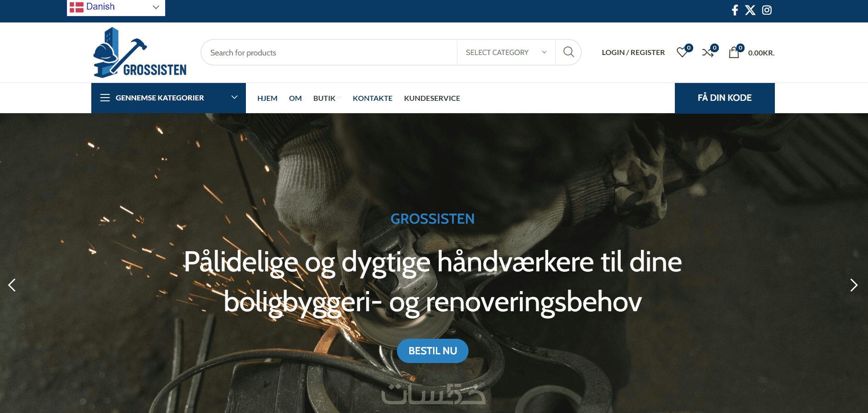This screenshot has height=413, width=868.
Task: Open the Kundeservice menu item
Action: click(x=432, y=98)
